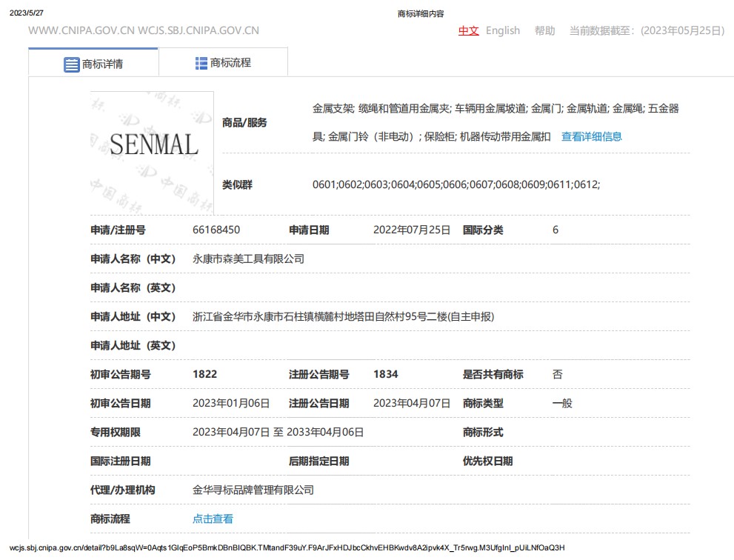The image size is (734, 560).
Task: Select application date 2022年07月25日
Action: 412,230
